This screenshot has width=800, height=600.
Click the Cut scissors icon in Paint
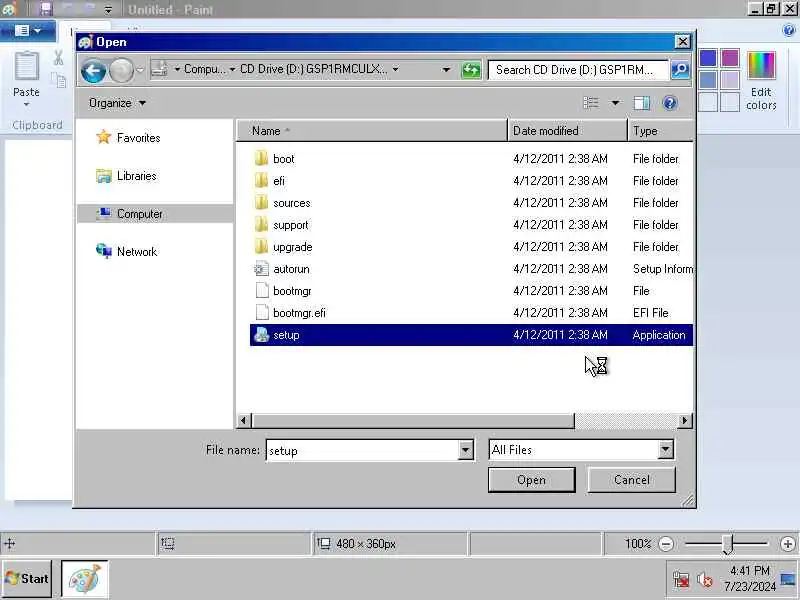pos(59,58)
